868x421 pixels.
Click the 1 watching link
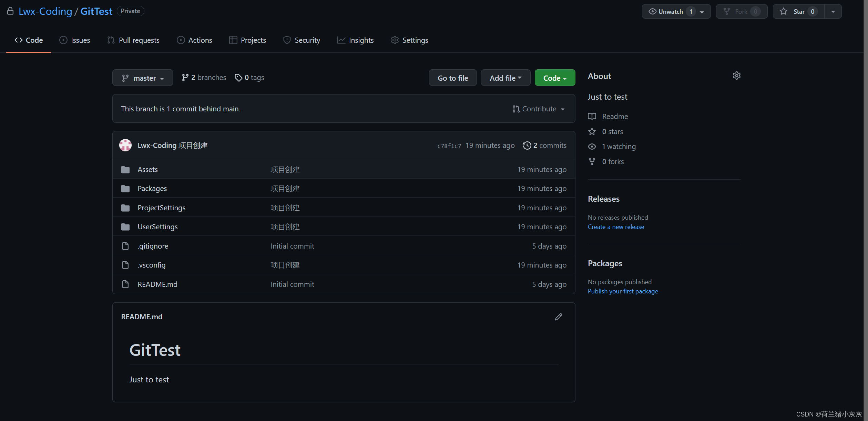pos(619,147)
